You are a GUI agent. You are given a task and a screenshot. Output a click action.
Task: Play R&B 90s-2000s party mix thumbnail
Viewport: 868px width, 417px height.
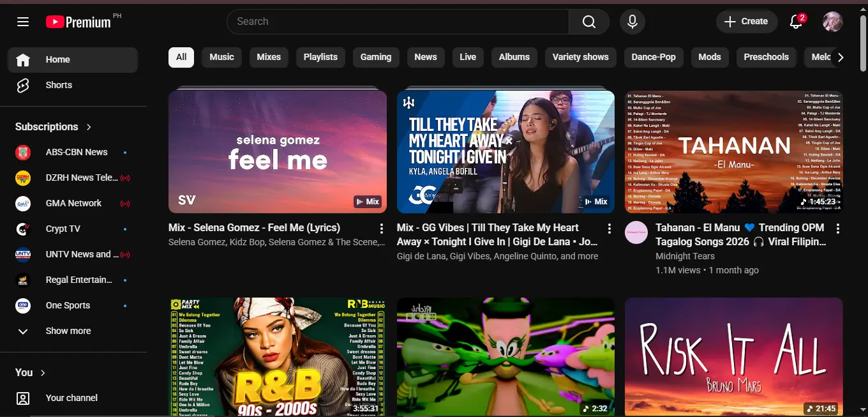(x=278, y=357)
